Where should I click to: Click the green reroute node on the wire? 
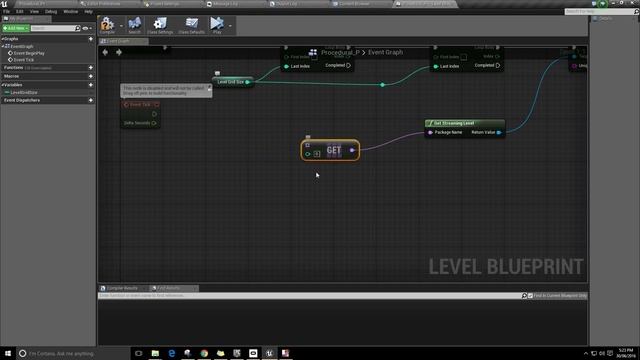tap(382, 85)
